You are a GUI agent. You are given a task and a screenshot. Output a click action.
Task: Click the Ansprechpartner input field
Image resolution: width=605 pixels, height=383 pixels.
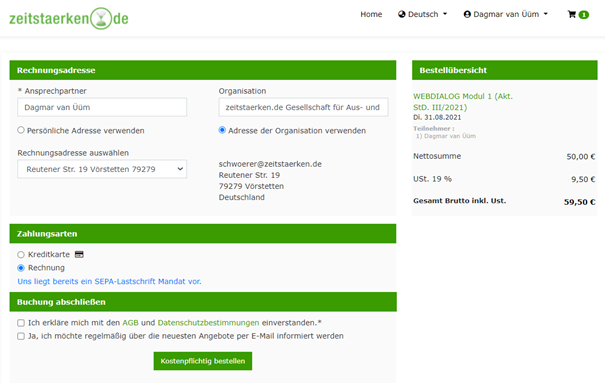pos(102,107)
